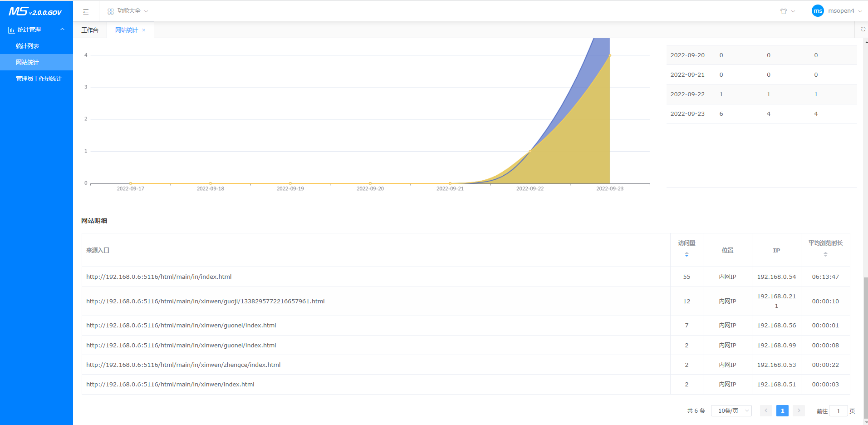Screen dimensions: 868x425
Task: Open the 功能大全 dropdown menu
Action: 128,11
